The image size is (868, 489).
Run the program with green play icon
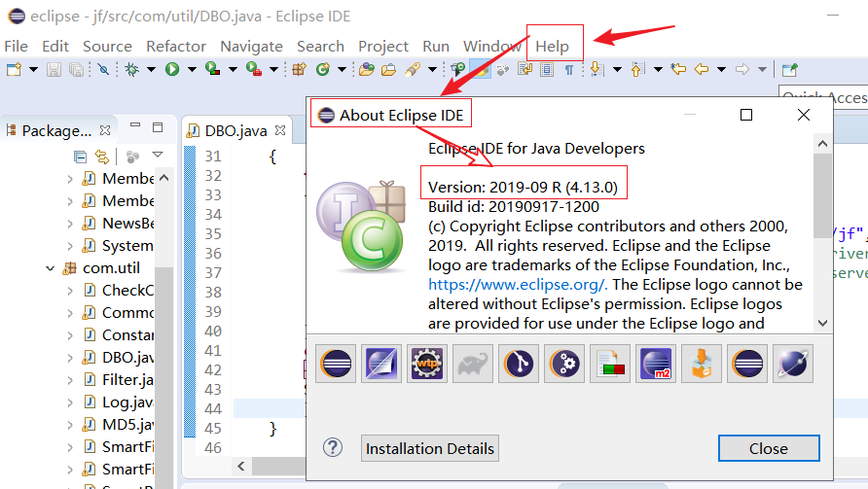(172, 70)
